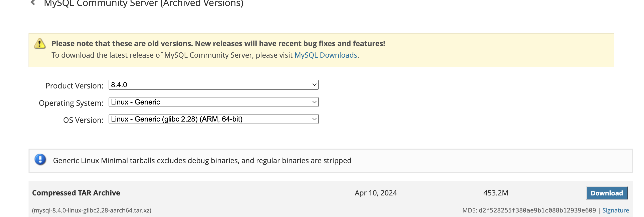Click the Apr 10, 2024 release date
Screen dimensions: 644x217
click(x=376, y=193)
